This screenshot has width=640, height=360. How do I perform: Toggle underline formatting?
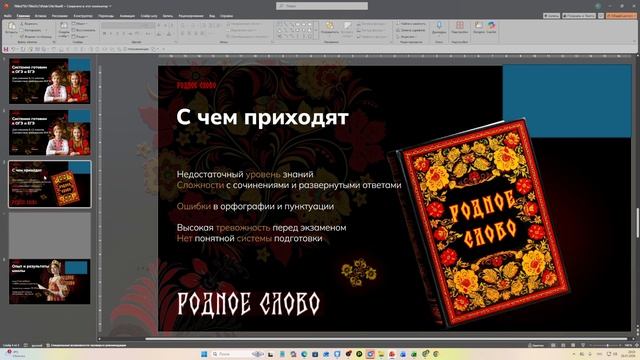click(x=117, y=34)
